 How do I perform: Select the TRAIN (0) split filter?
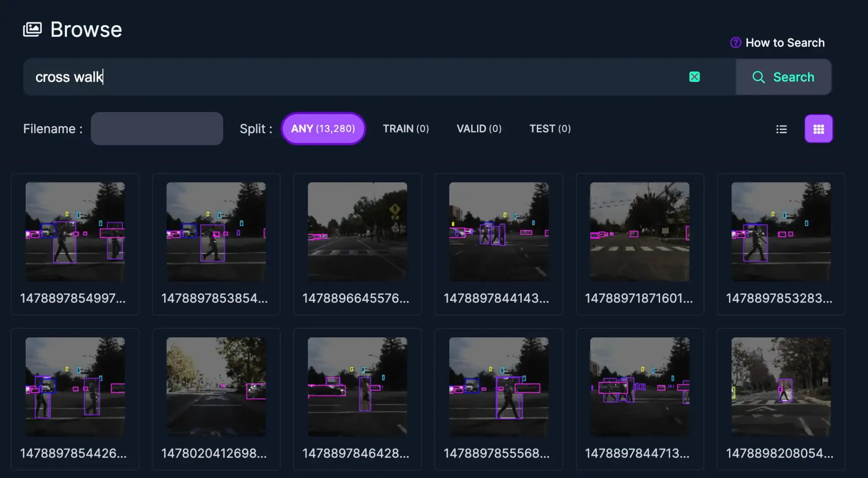click(406, 129)
